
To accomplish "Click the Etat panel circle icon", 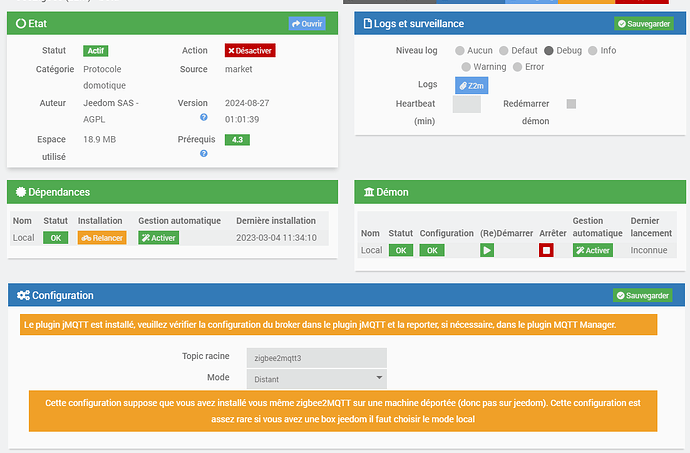I will coord(21,24).
